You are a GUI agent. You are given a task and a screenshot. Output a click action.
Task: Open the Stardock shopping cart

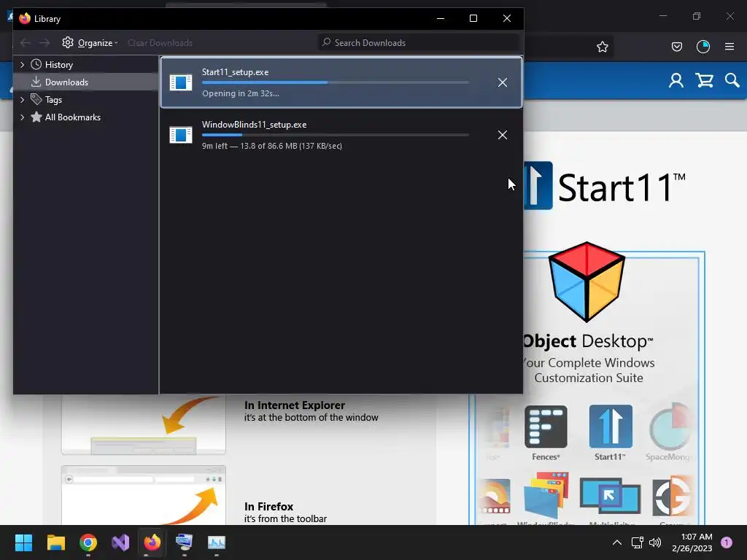704,80
